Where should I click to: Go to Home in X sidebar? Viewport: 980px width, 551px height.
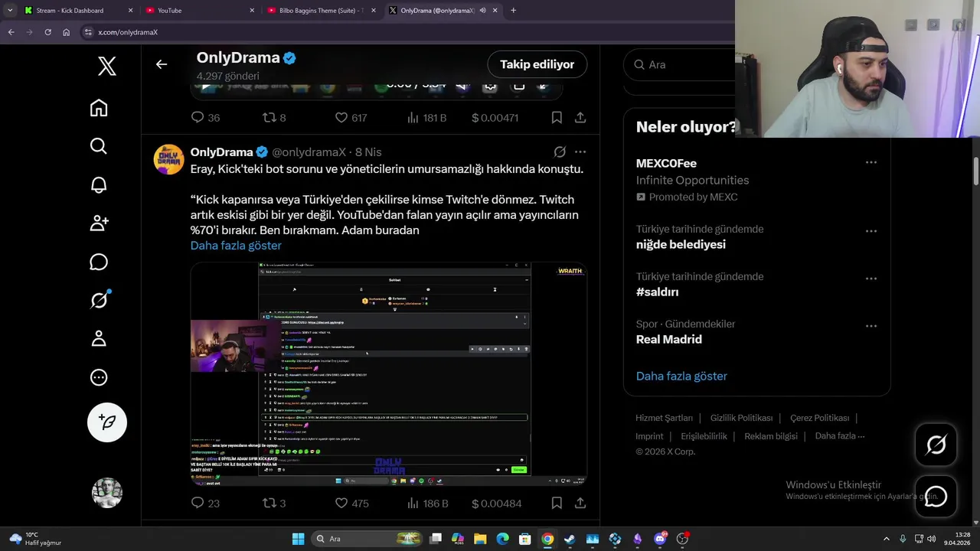tap(99, 108)
